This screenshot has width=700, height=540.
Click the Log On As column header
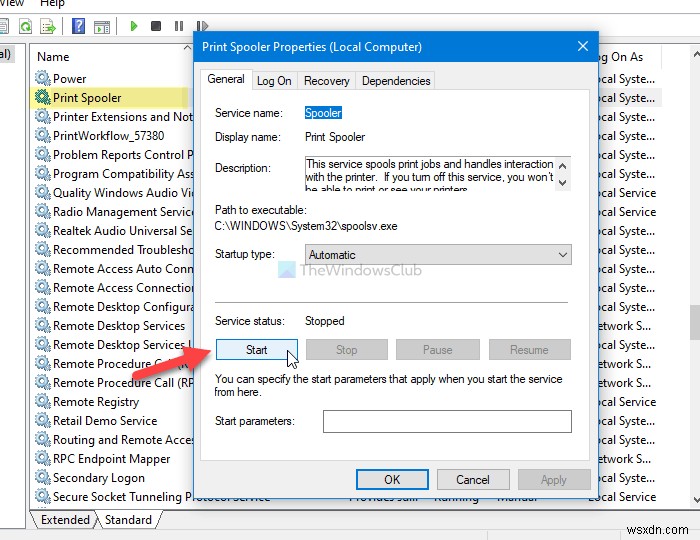pos(629,57)
